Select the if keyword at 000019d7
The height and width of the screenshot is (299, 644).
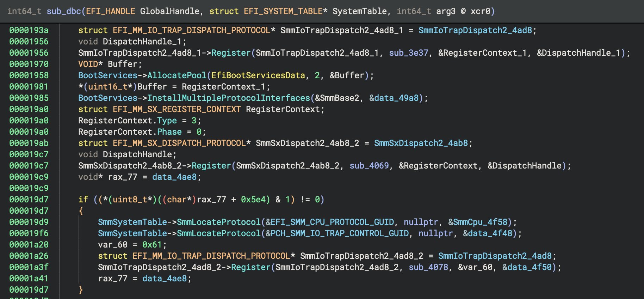[x=83, y=200]
